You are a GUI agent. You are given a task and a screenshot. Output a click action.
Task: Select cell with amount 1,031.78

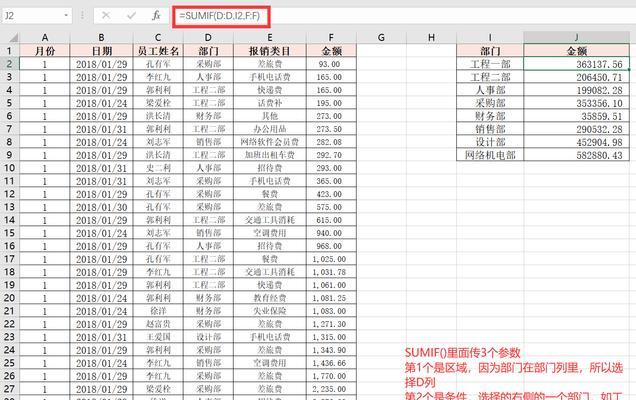pos(331,272)
